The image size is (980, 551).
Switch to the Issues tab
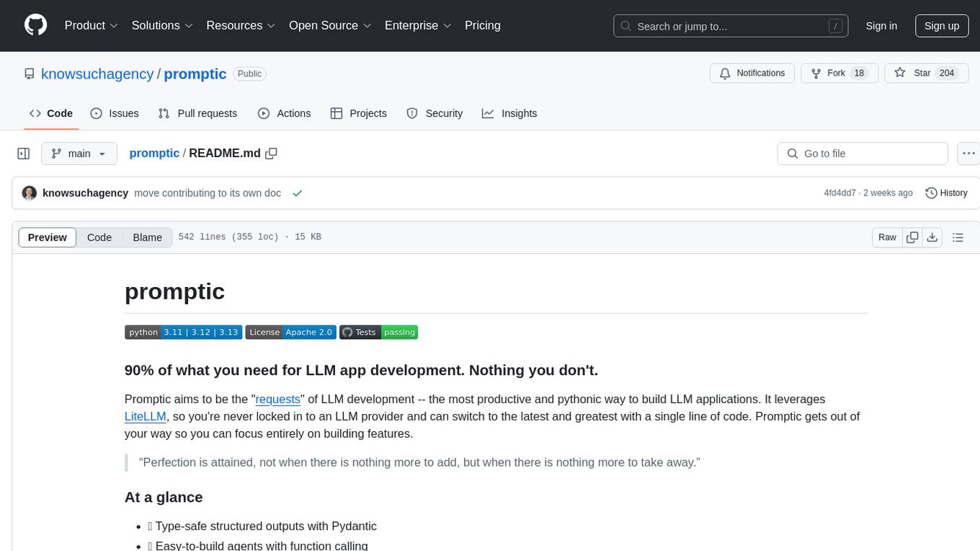tap(115, 113)
